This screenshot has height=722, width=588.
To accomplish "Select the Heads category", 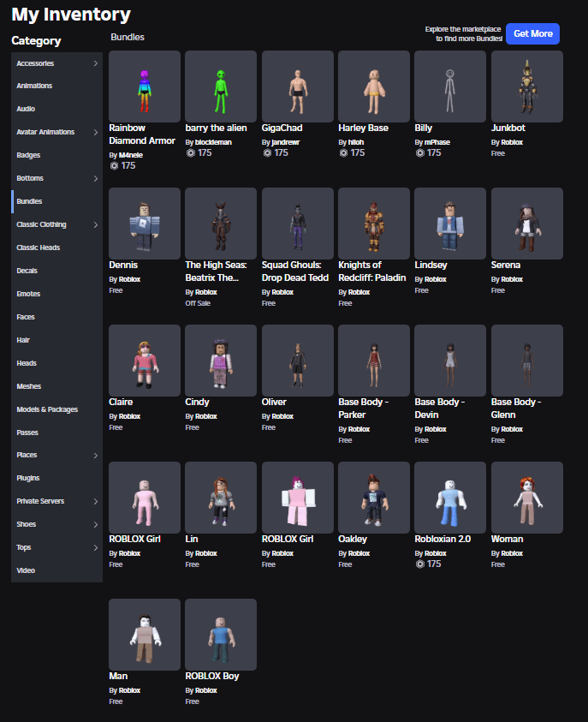I will (x=57, y=363).
